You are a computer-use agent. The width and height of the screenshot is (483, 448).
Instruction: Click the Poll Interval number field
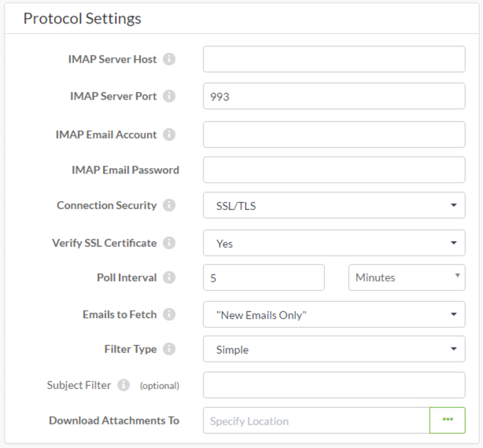[x=264, y=277]
